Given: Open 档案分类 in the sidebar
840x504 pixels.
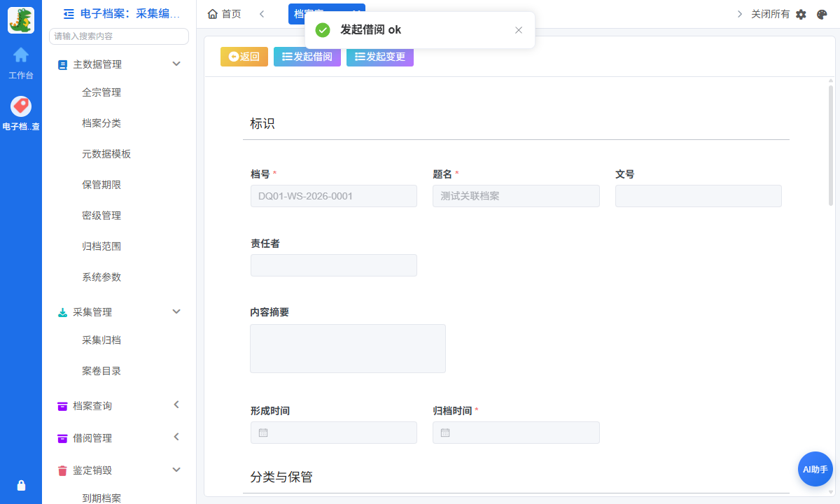Looking at the screenshot, I should click(x=101, y=123).
